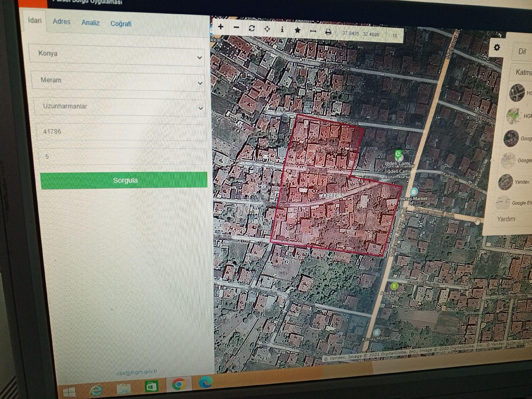The image size is (532, 399).
Task: Switch to the İdari tab
Action: [x=35, y=21]
